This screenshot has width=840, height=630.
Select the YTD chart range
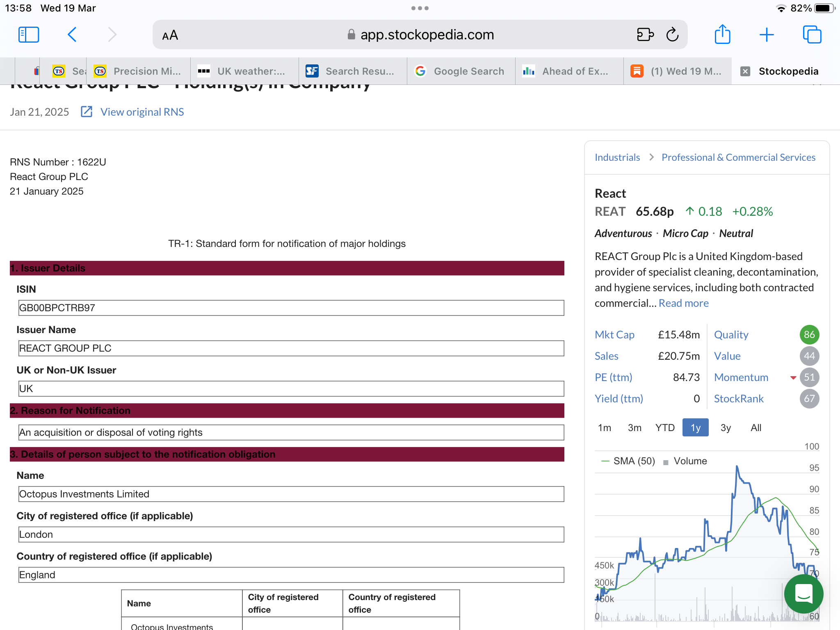[665, 428]
